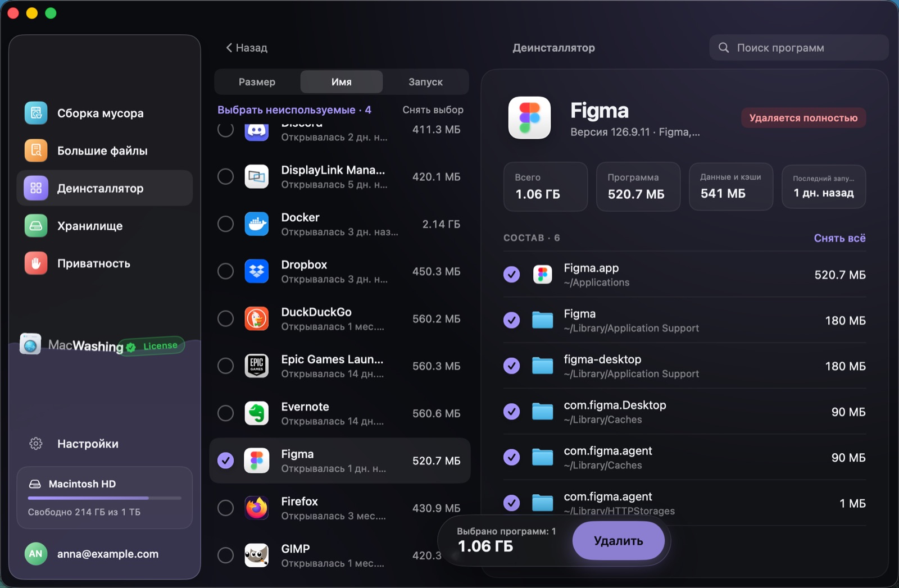The image size is (899, 588).
Task: Click the Evernote app icon
Action: (x=257, y=413)
